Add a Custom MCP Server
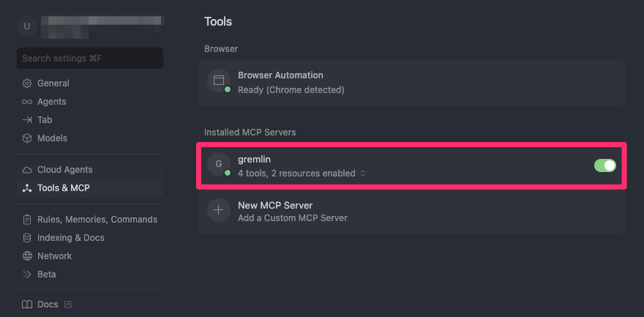The height and width of the screenshot is (317, 644). point(292,217)
